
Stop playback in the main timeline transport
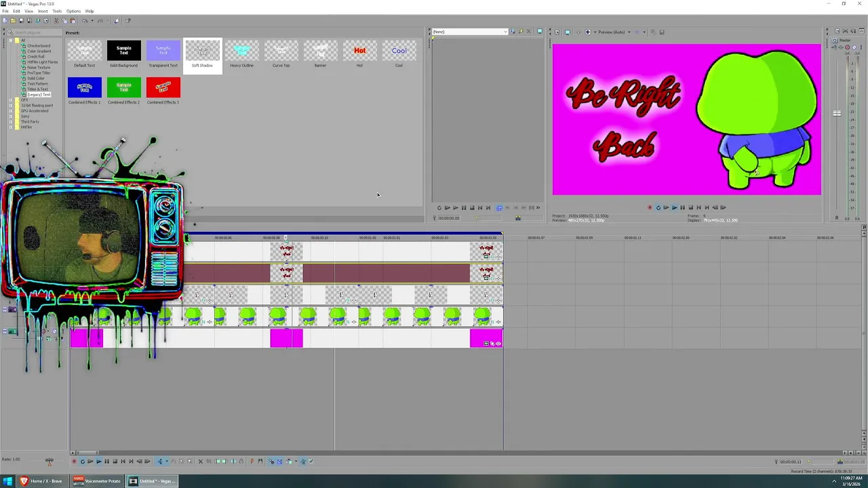(115, 462)
